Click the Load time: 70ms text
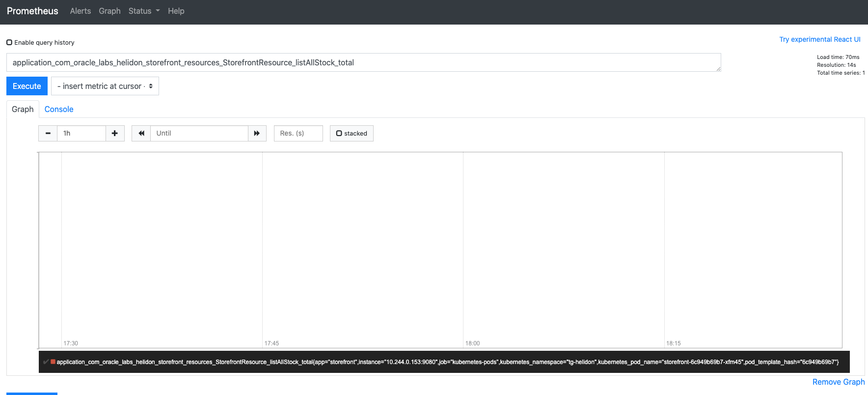This screenshot has height=395, width=868. point(838,57)
